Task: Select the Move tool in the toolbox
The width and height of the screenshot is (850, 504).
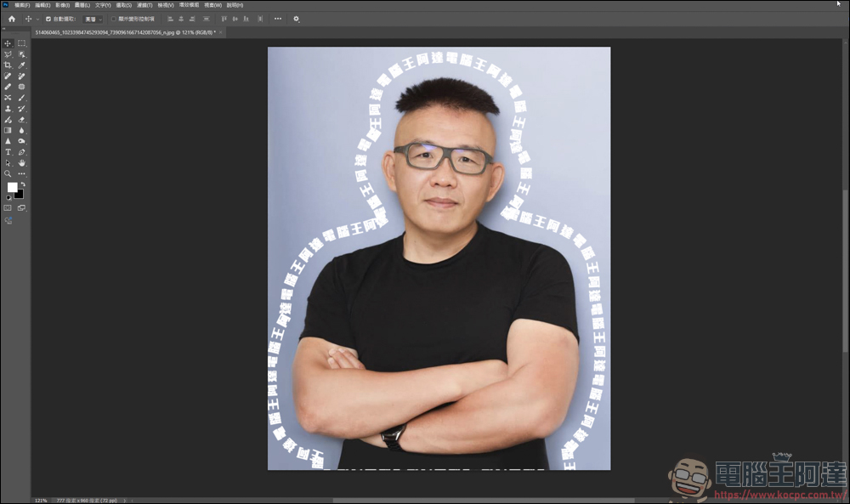Action: coord(8,42)
